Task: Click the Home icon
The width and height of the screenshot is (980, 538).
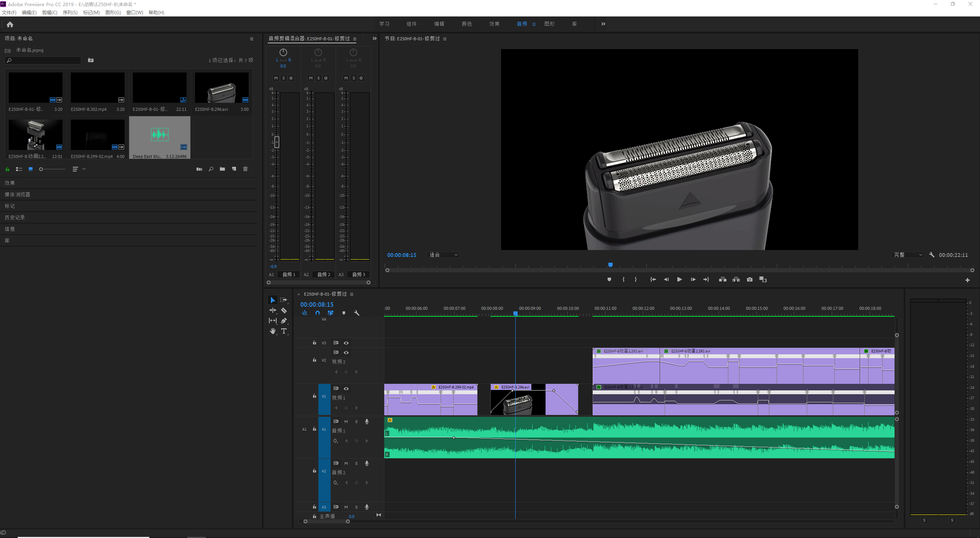Action: 10,24
